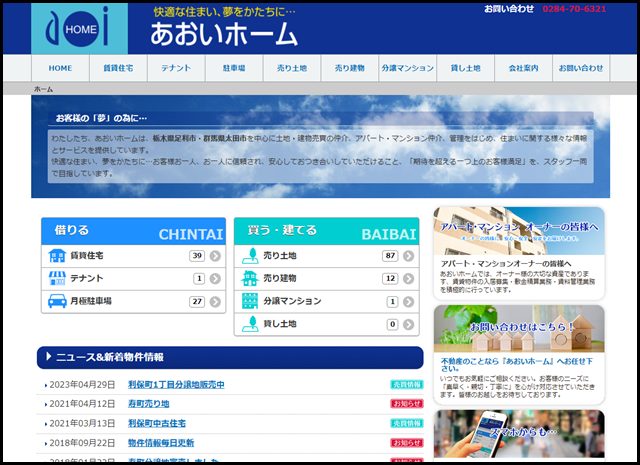Click the 39 count badge for 賃貸住宅
Image resolution: width=640 pixels, height=465 pixels.
click(197, 256)
